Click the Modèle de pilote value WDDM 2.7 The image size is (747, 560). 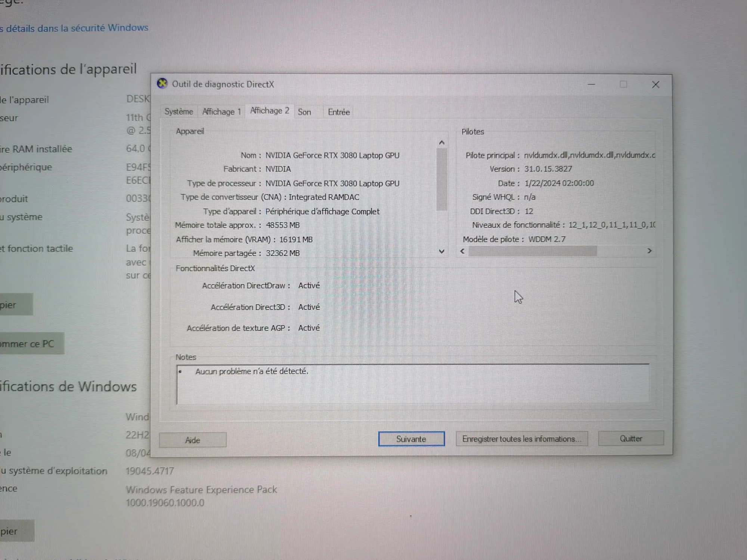(547, 239)
